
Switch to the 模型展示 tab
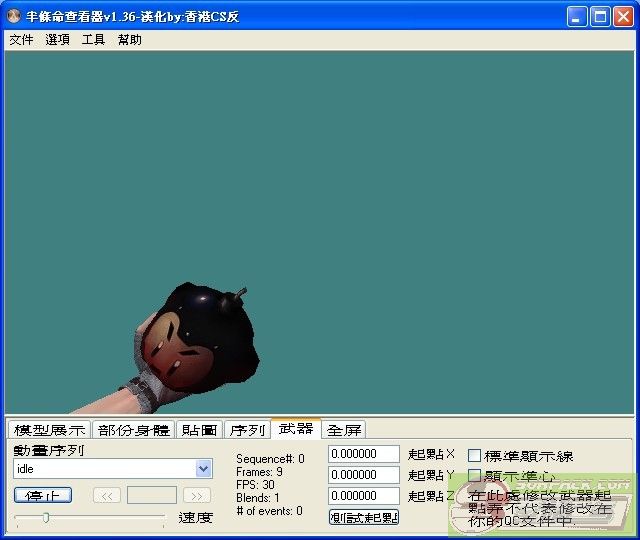49,430
